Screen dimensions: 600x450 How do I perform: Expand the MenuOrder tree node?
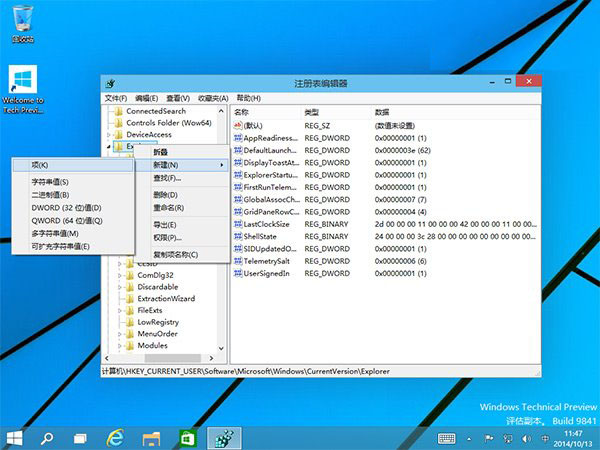[x=120, y=334]
